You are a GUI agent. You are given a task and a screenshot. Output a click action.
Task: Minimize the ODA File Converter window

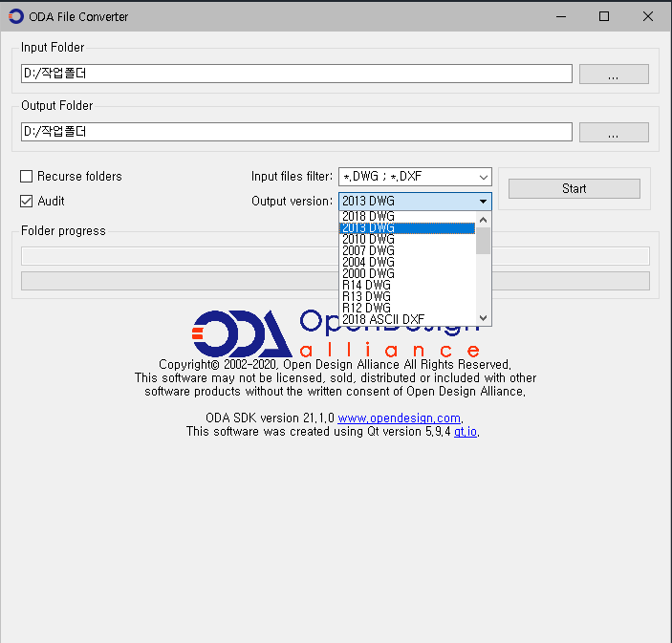pyautogui.click(x=561, y=16)
